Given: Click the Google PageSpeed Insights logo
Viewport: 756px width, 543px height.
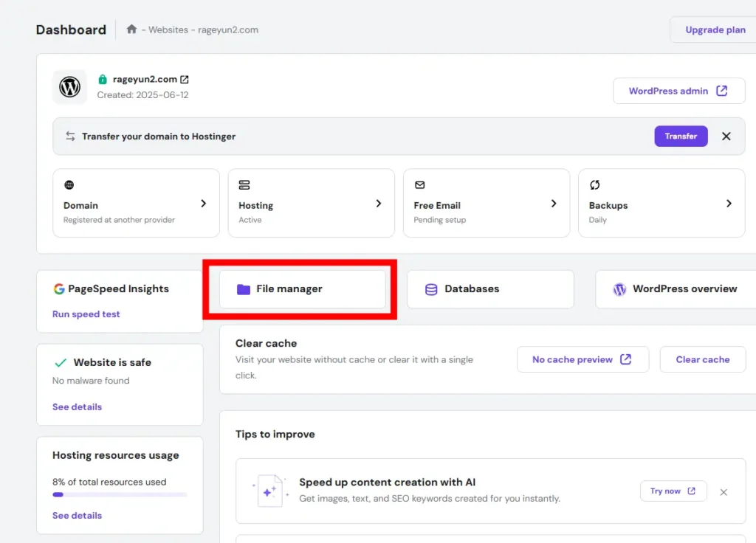Looking at the screenshot, I should click(59, 289).
